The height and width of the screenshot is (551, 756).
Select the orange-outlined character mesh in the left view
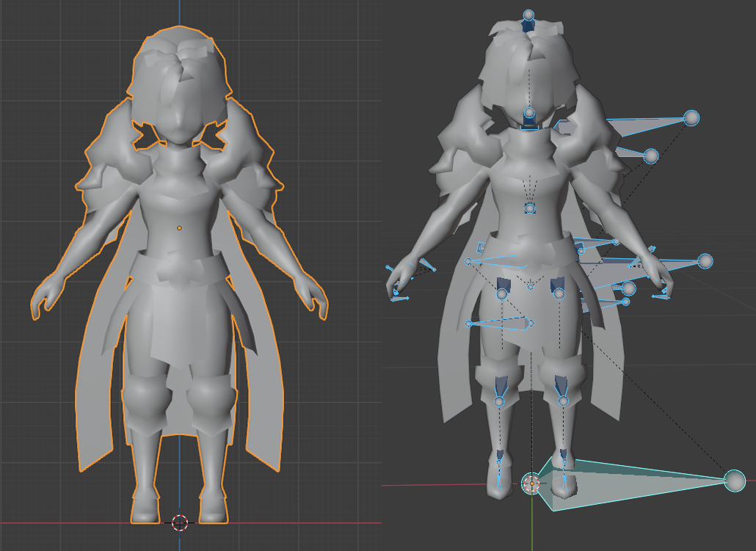pos(179,275)
